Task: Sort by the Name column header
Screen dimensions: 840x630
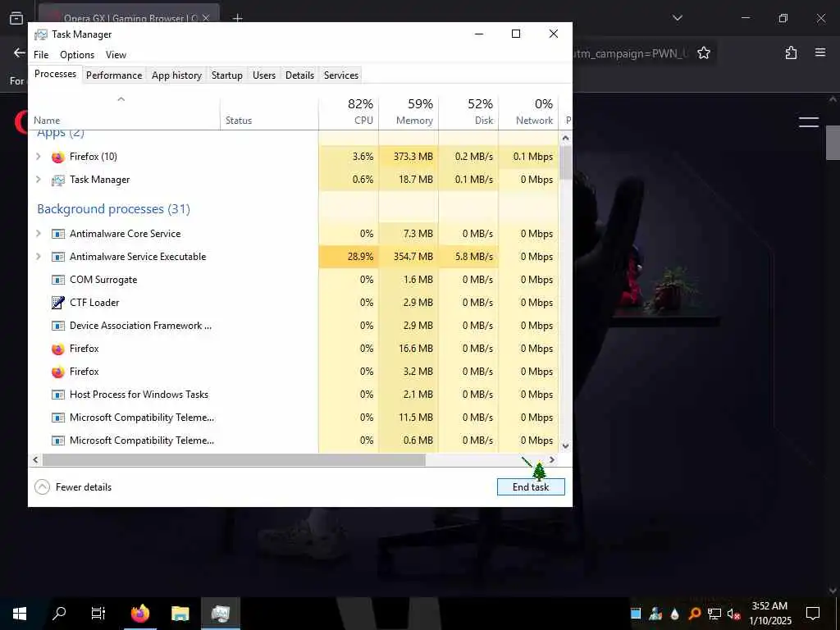Action: (125, 112)
